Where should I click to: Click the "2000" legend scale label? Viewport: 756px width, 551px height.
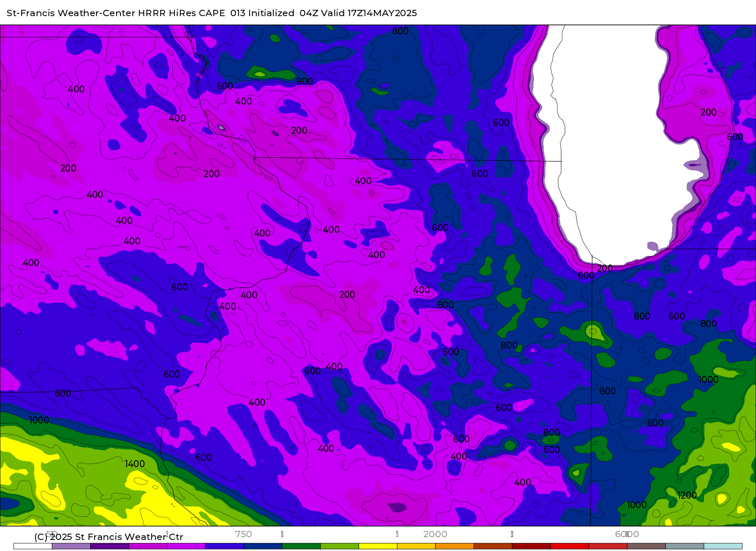click(x=435, y=534)
